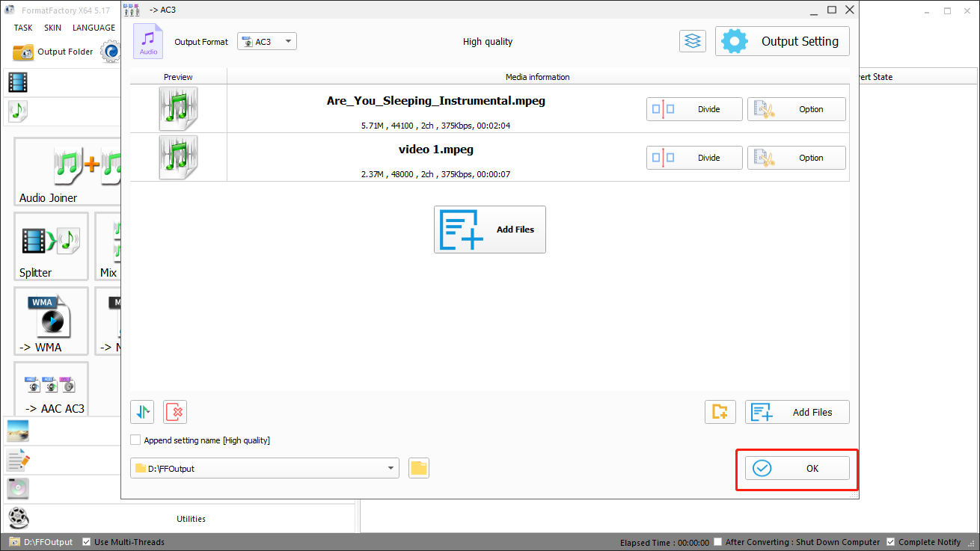Click the stacked layers profile icon
The image size is (980, 551).
point(693,41)
